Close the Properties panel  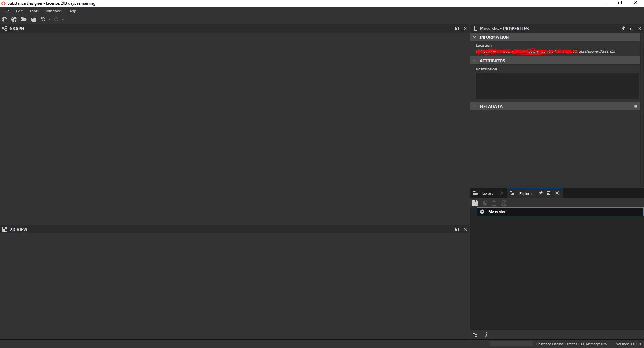(640, 28)
